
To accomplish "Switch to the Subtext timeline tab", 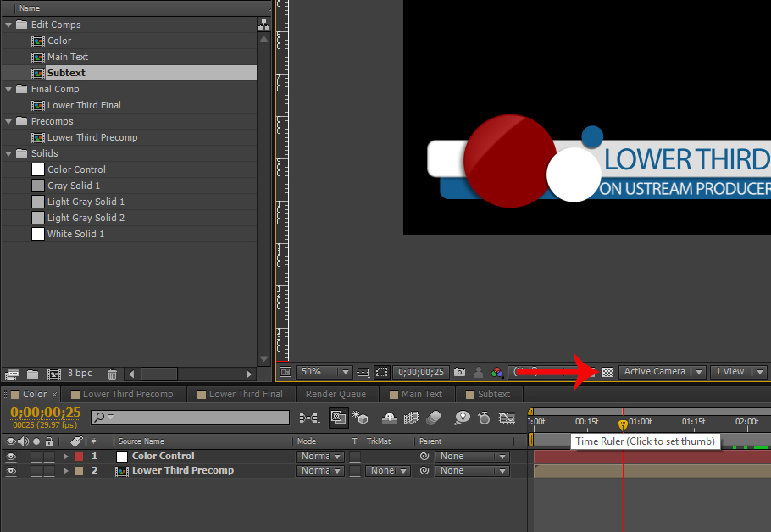I will tap(488, 394).
